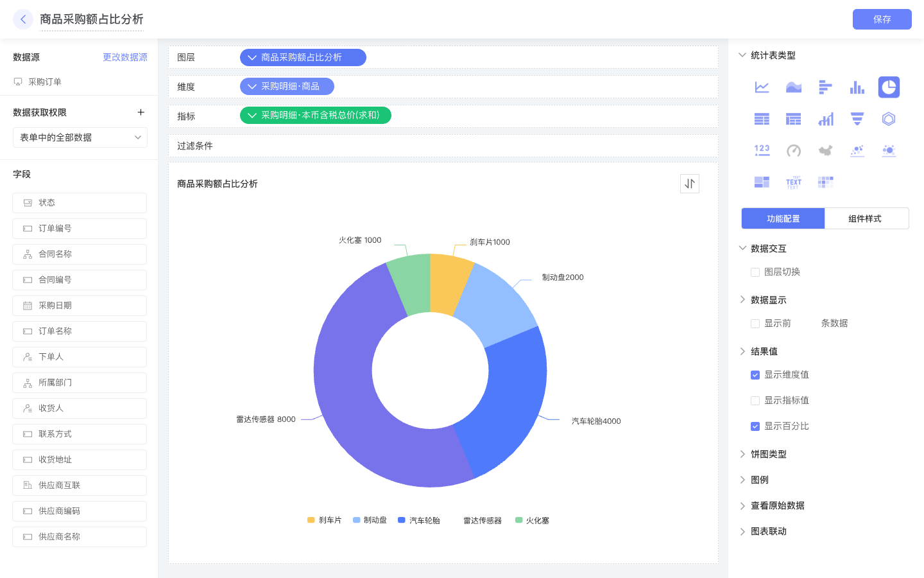Select the line chart type icon
The image size is (924, 578).
762,87
